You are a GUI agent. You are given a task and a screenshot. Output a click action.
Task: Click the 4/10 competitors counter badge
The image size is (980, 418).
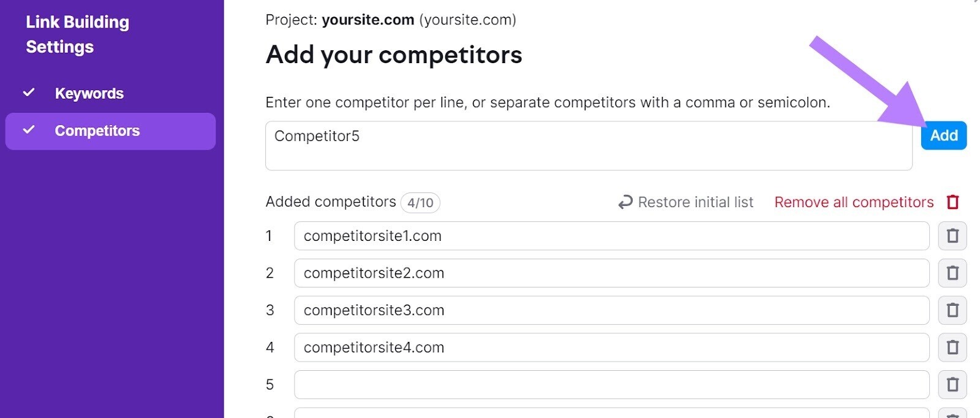click(421, 202)
